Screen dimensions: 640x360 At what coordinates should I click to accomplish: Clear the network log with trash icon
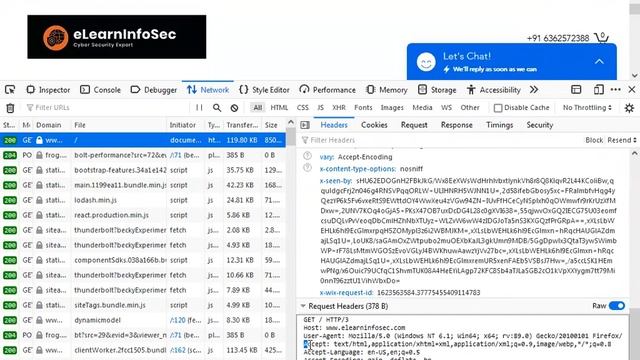[10, 108]
